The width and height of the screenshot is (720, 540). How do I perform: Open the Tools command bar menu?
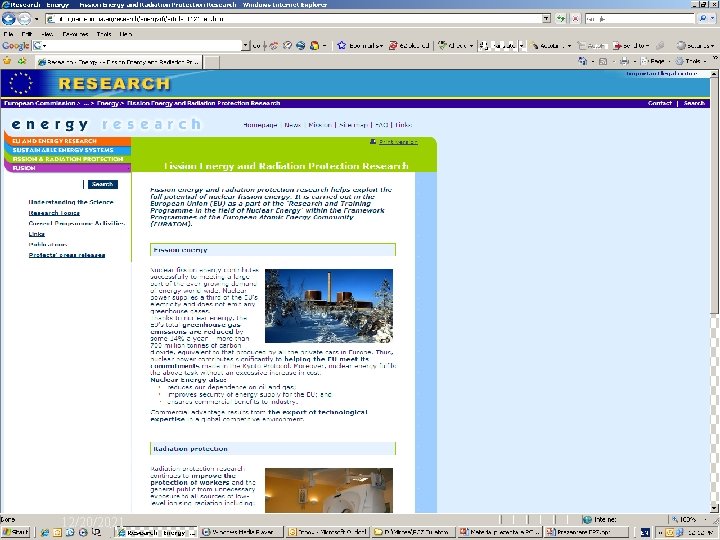692,61
